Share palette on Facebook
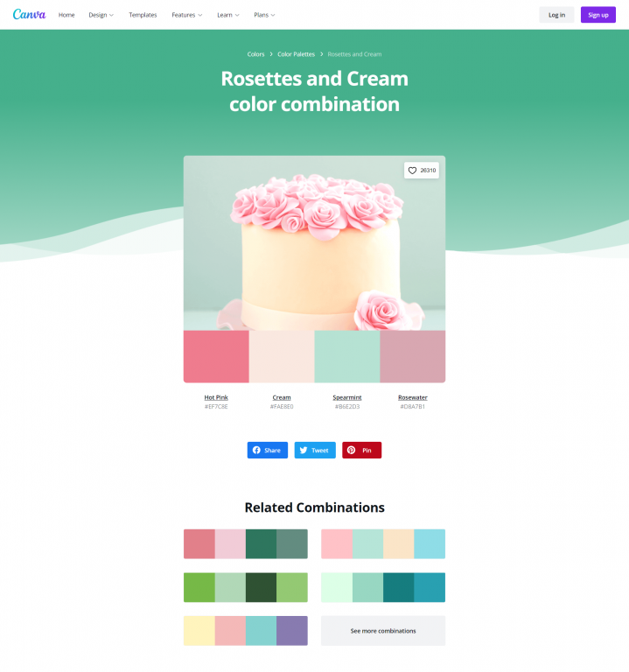 tap(268, 450)
